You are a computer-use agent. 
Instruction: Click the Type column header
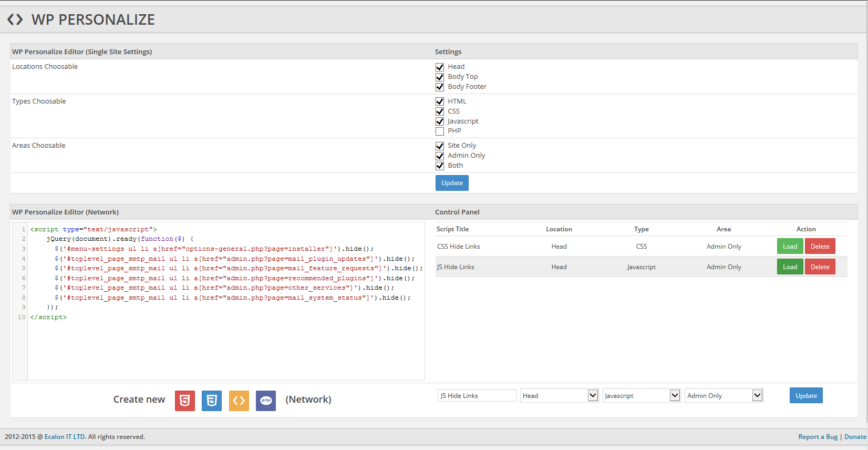click(641, 229)
